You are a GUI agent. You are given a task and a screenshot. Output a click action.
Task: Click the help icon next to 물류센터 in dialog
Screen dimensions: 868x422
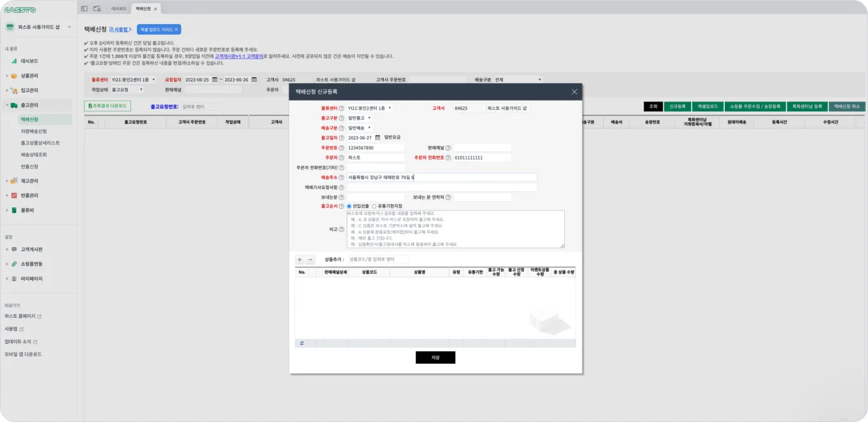tap(341, 108)
